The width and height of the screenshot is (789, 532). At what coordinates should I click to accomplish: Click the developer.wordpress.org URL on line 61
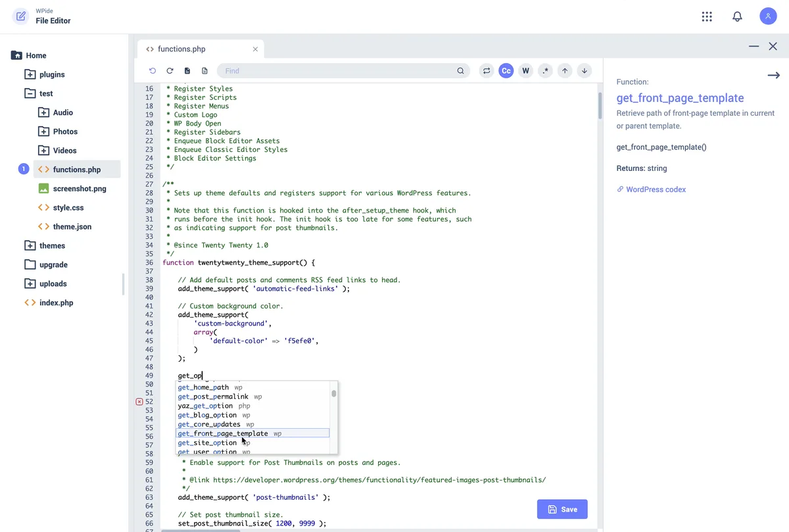pyautogui.click(x=379, y=480)
